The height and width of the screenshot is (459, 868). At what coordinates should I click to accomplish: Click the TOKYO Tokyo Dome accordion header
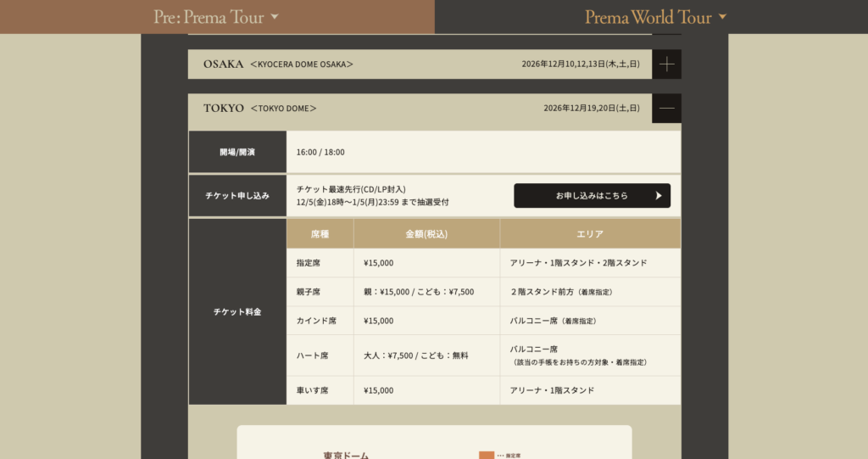tap(420, 108)
